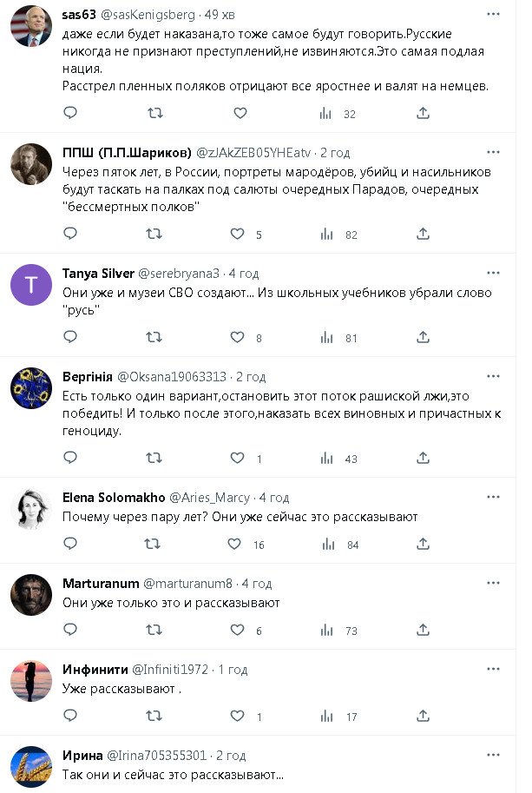Like sas63's tweet

click(240, 113)
